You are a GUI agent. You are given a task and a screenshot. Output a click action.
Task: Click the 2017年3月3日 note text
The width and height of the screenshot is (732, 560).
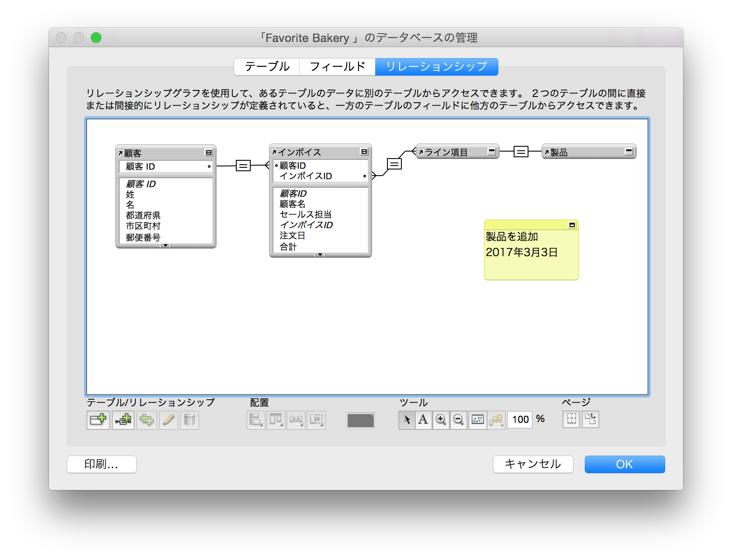[522, 252]
